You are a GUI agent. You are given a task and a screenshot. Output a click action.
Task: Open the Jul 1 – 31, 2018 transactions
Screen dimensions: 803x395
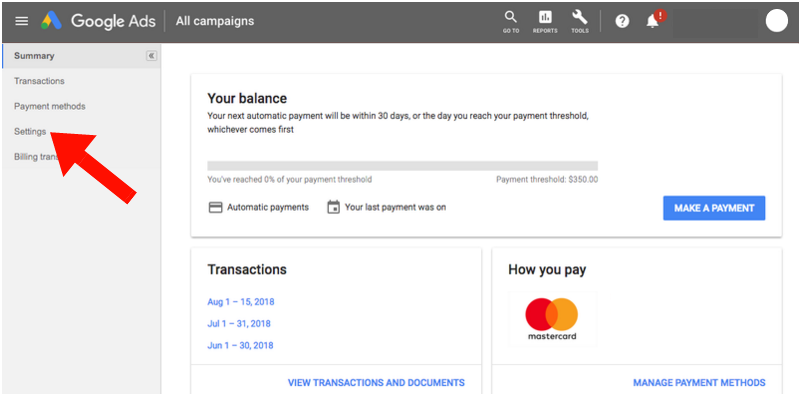[239, 324]
